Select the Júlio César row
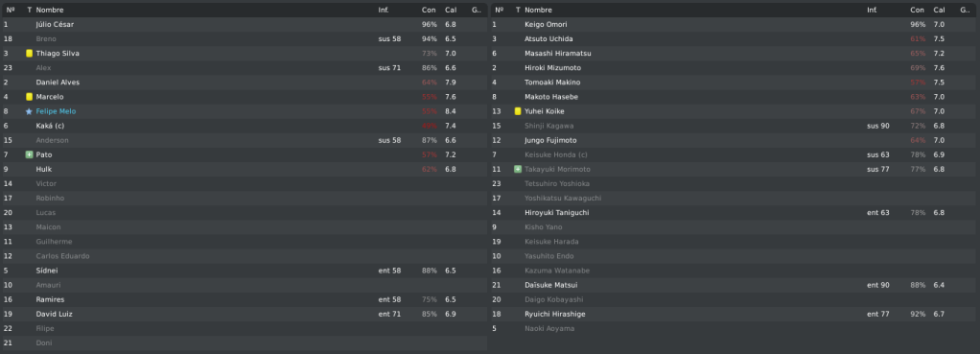 [245, 24]
